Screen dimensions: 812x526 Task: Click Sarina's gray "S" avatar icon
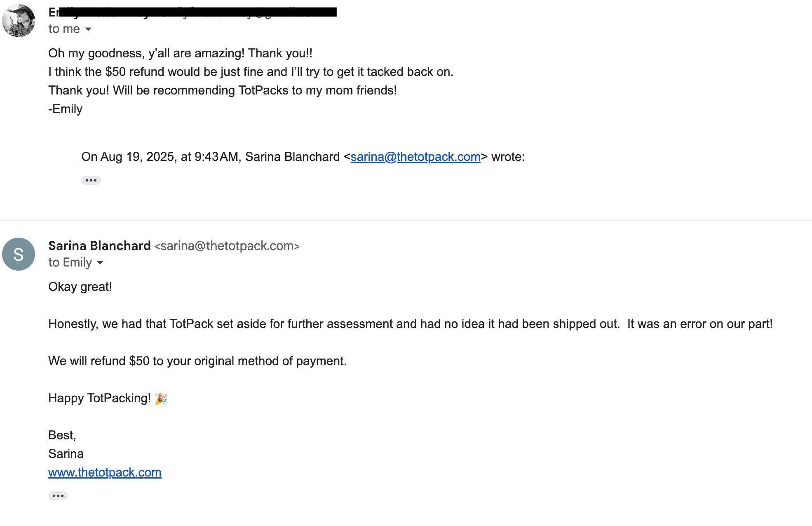pos(19,254)
